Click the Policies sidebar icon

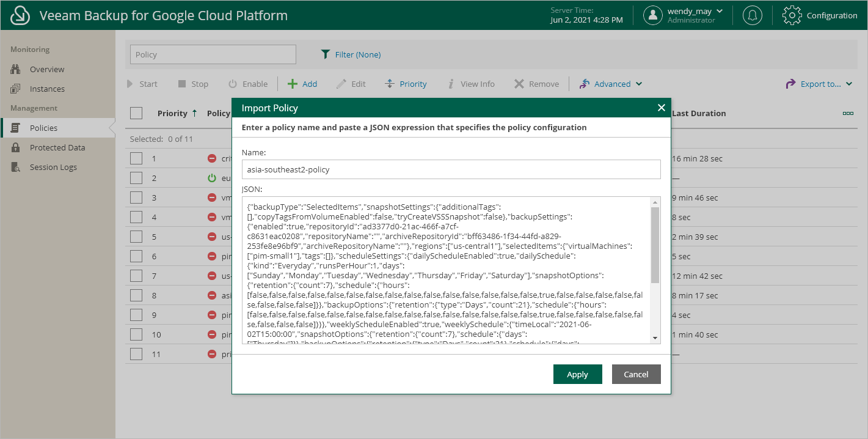pyautogui.click(x=16, y=128)
